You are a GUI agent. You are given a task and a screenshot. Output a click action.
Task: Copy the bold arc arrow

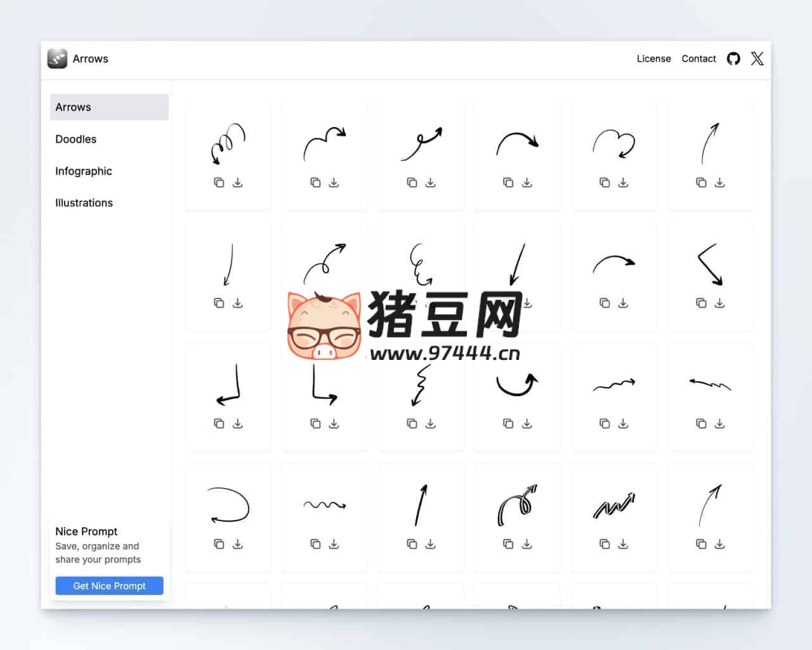[x=508, y=182]
